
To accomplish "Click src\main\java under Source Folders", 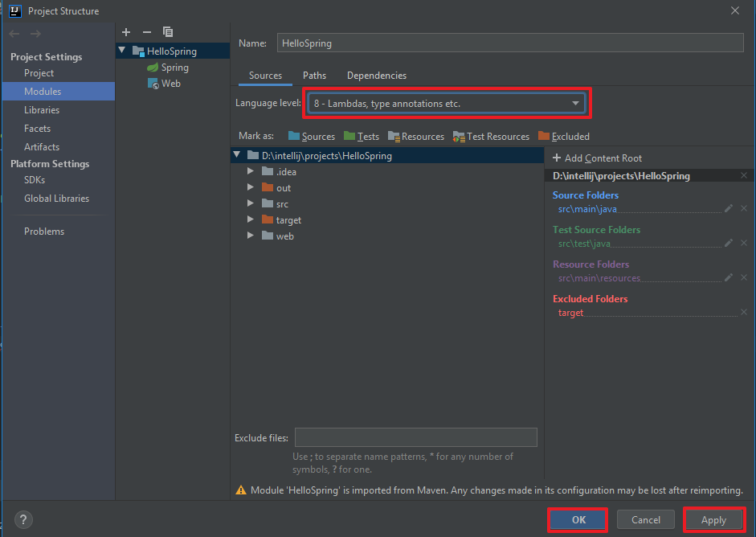I will pos(587,209).
